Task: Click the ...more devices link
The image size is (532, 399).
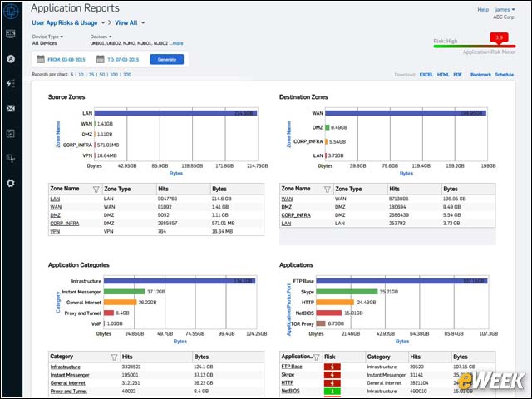Action: (176, 43)
